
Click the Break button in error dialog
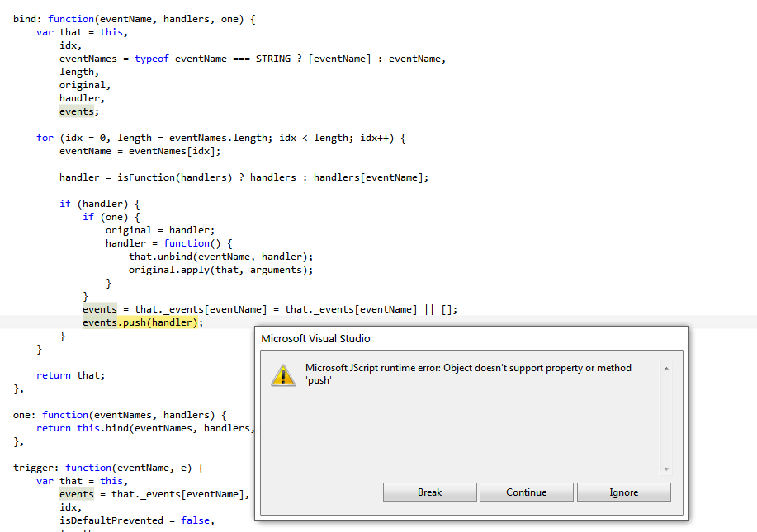pos(429,492)
